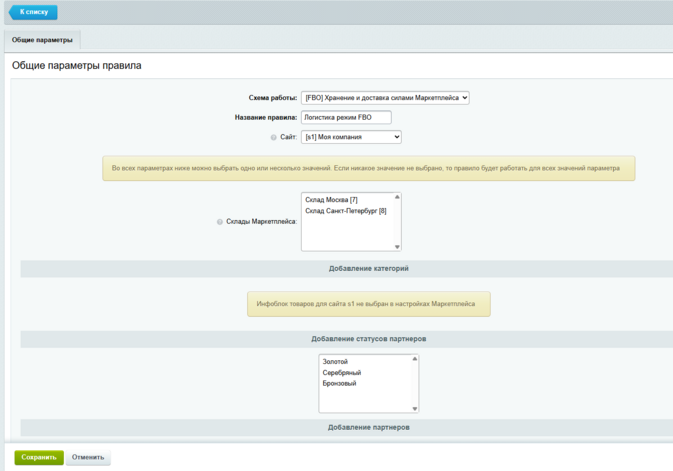Open the Сайт dropdown
The height and width of the screenshot is (471, 673).
click(x=351, y=137)
